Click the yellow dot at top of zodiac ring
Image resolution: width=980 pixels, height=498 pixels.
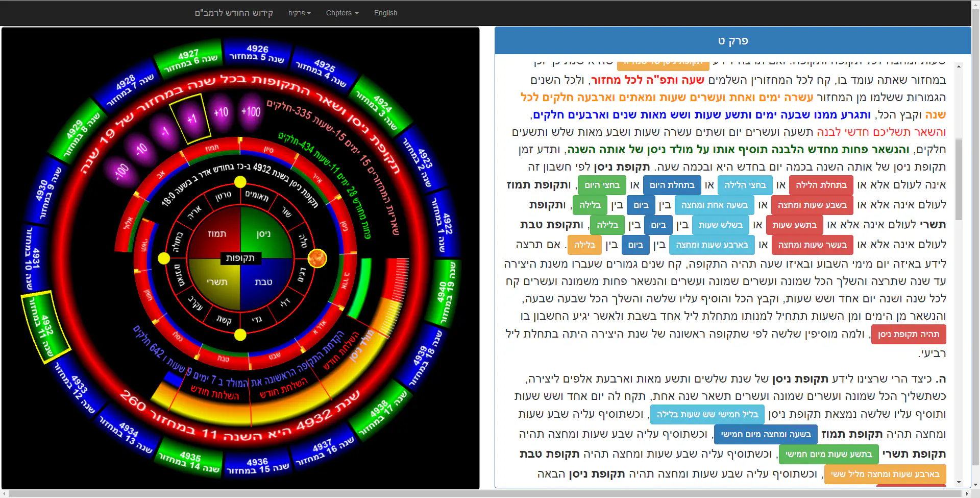click(240, 182)
